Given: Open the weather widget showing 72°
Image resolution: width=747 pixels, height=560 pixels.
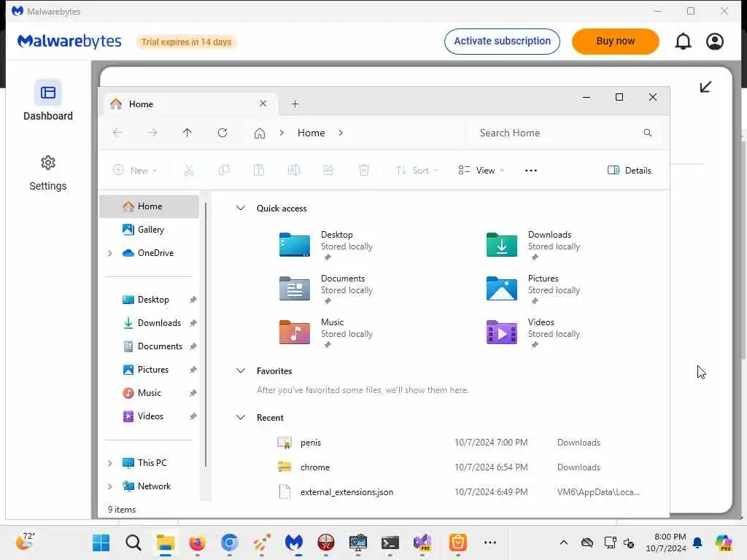Looking at the screenshot, I should coord(25,542).
